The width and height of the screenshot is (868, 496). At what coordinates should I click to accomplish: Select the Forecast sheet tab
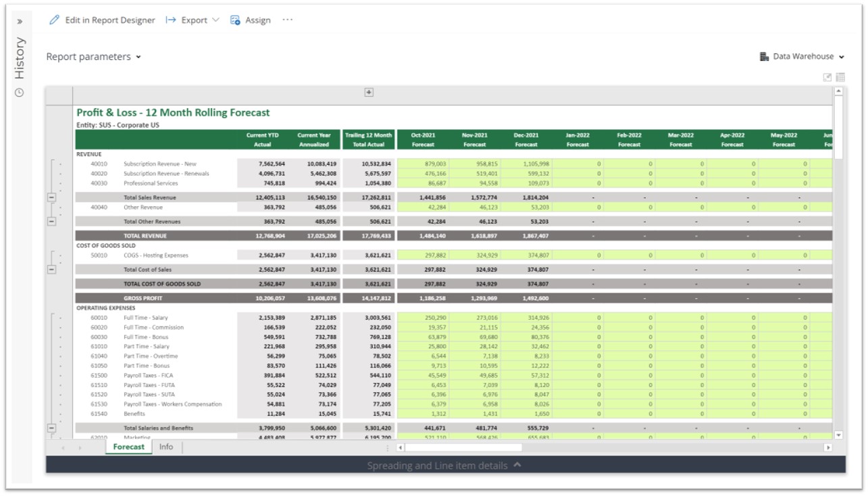point(128,447)
